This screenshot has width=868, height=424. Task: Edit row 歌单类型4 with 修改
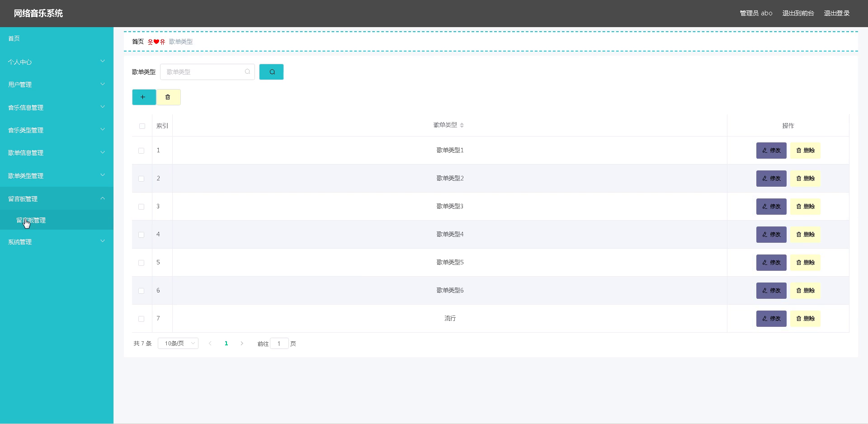coord(771,235)
